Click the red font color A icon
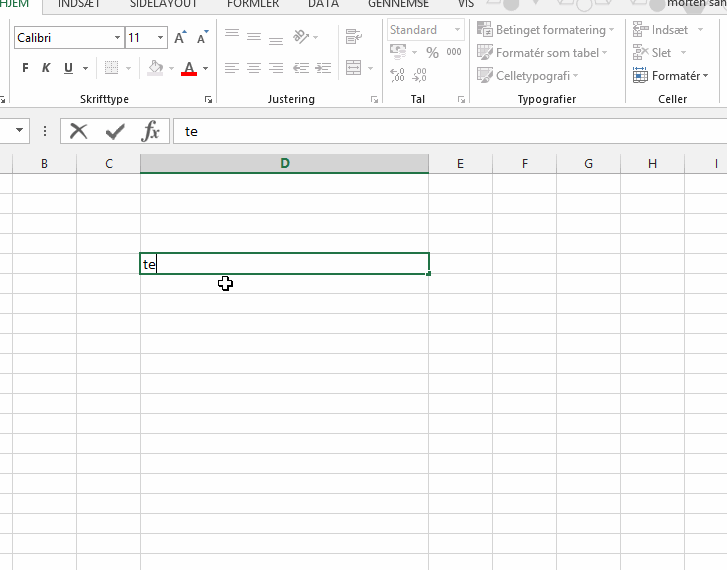The image size is (727, 570). (x=189, y=69)
